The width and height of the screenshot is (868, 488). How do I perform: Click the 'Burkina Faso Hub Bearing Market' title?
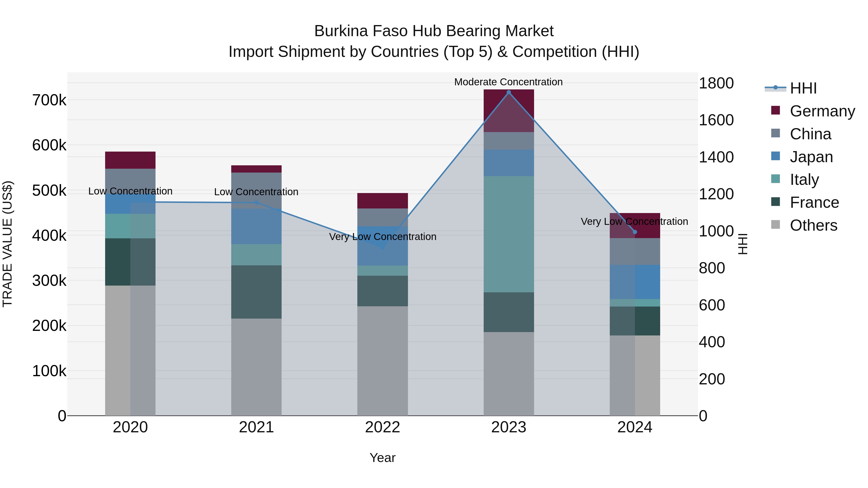point(434,31)
